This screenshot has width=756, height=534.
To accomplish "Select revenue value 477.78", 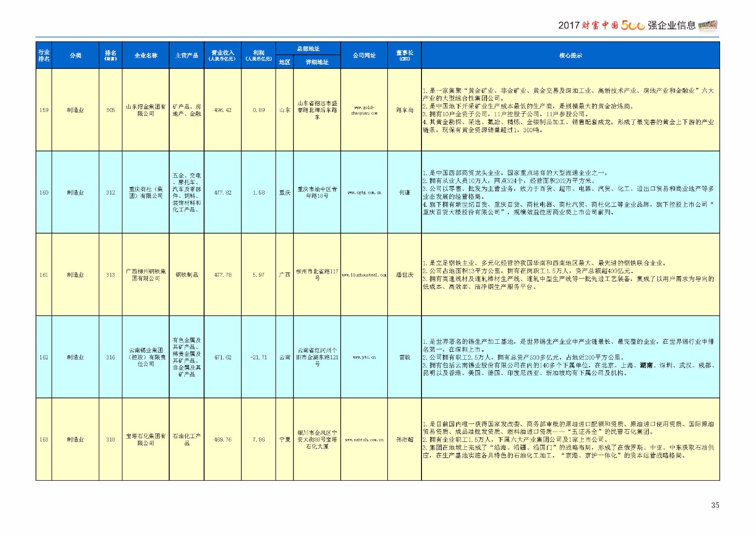I will 223,275.
